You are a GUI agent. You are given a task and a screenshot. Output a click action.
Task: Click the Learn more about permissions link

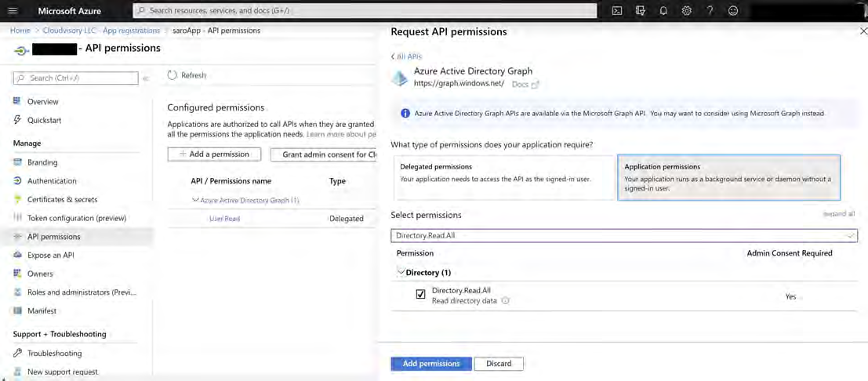[x=342, y=134]
